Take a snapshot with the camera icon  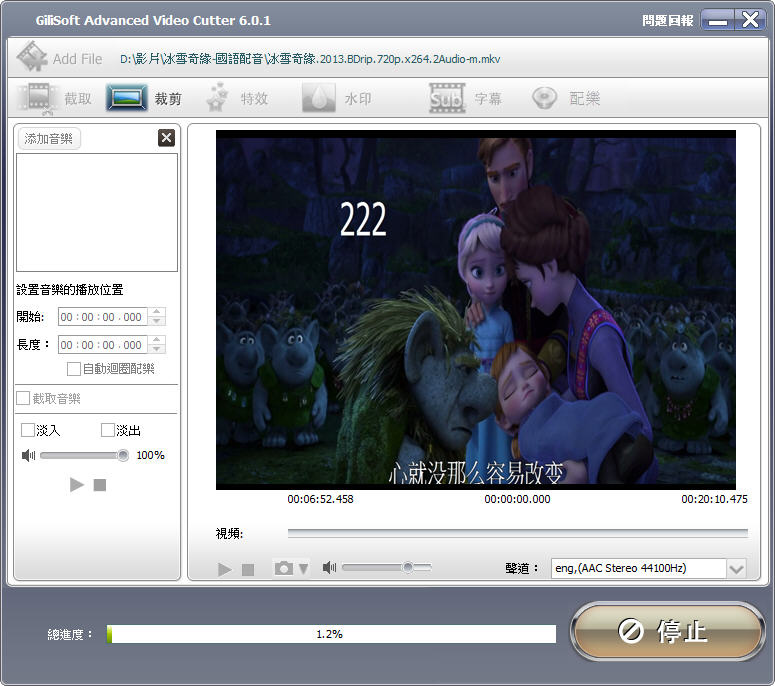tap(284, 568)
